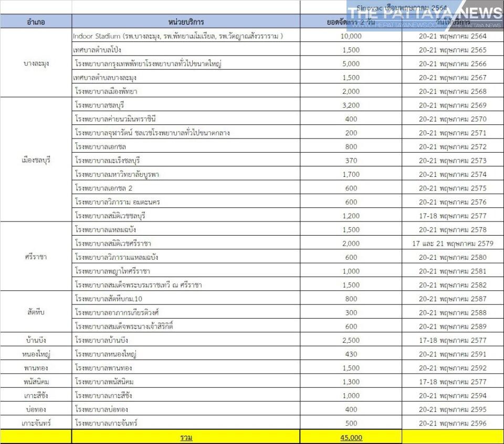Select the 20-21 พฤษภาคม 2573 date cell

pos(453,160)
